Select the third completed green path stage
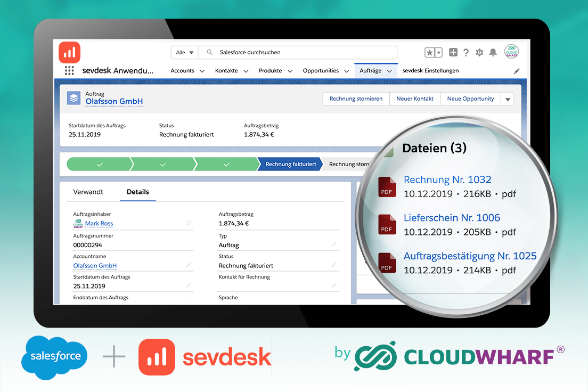The width and height of the screenshot is (588, 392). coord(226,164)
